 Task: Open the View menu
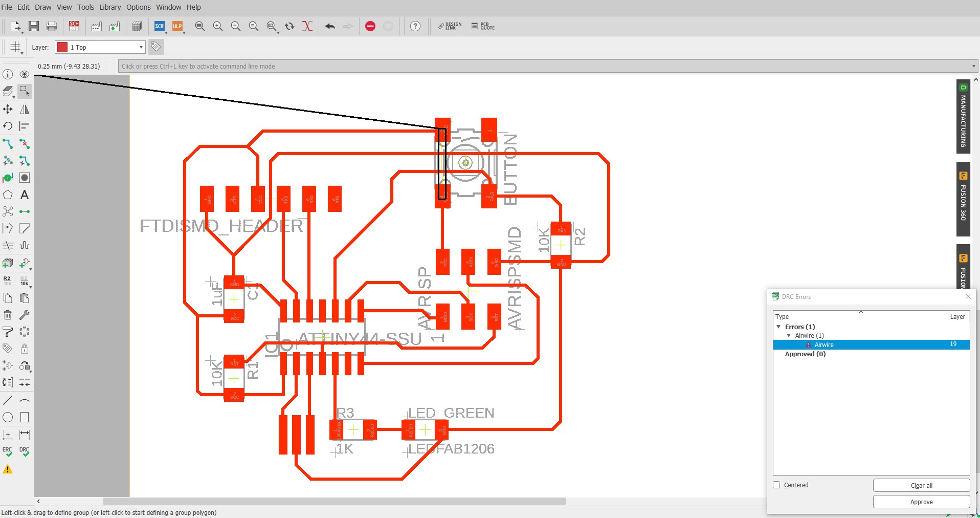point(64,7)
